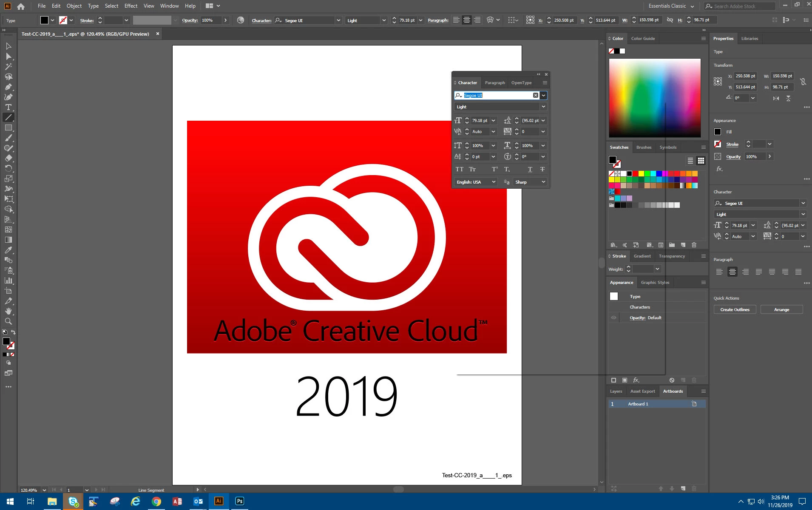Click Add New Effect fx in Appearance panel
The image size is (812, 510).
pos(636,380)
